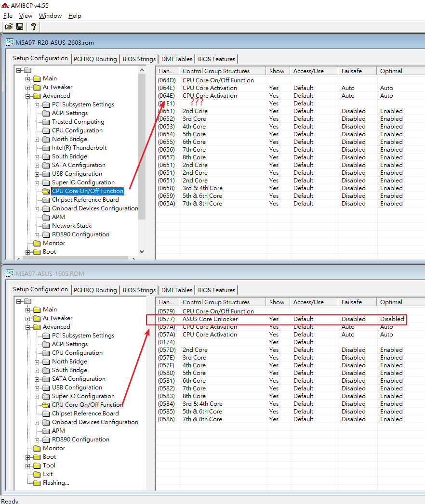Click the Tool folder icon in the 1605 ROM window

[x=37, y=465]
